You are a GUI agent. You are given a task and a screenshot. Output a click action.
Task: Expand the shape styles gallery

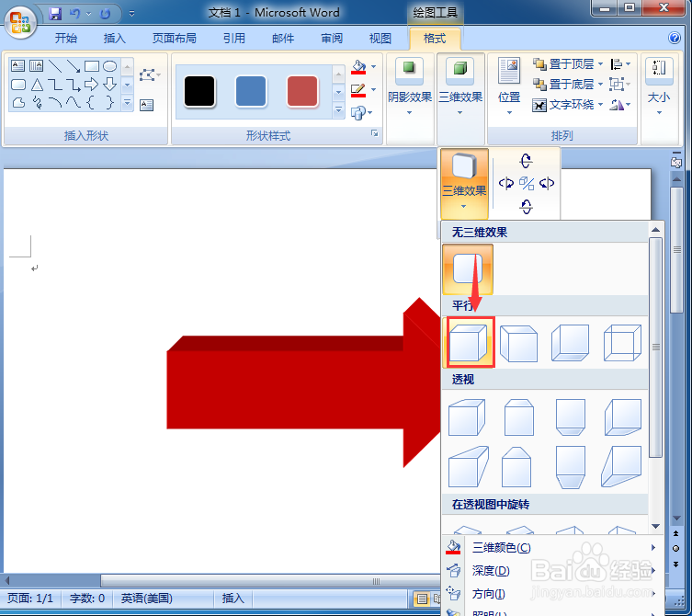(x=338, y=109)
